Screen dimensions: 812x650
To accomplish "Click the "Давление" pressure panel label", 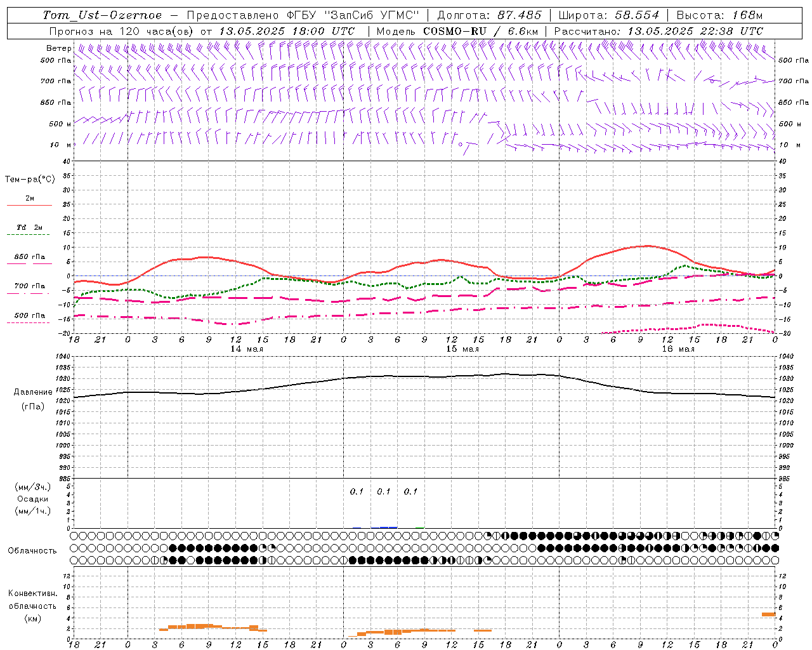I will click(33, 392).
